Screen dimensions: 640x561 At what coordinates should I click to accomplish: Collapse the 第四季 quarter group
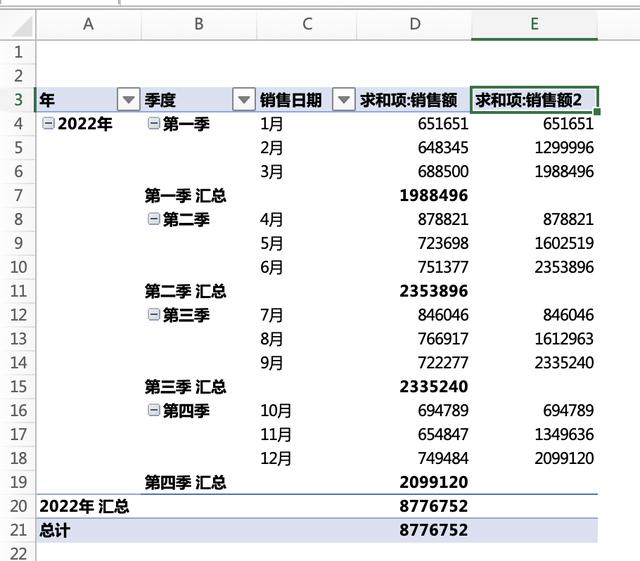[154, 410]
